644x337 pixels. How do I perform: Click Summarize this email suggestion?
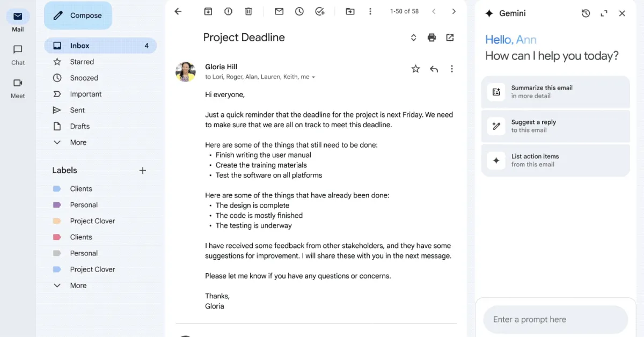[555, 92]
